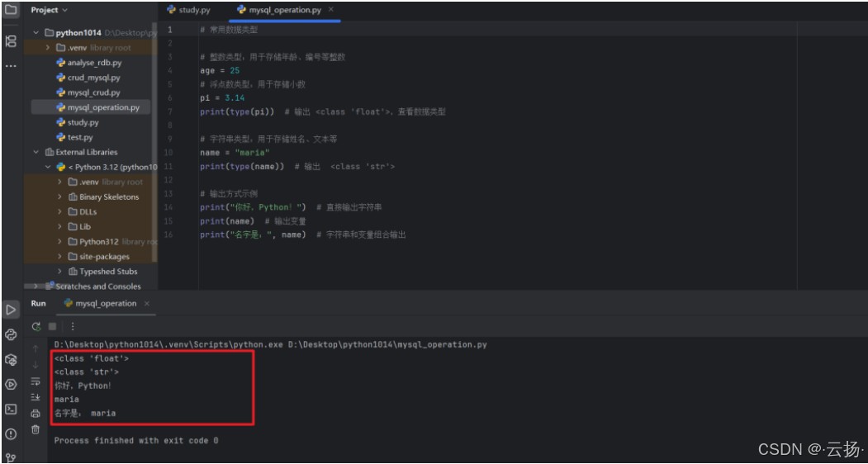Open the Run tool window icon
This screenshot has width=868, height=464.
point(11,310)
